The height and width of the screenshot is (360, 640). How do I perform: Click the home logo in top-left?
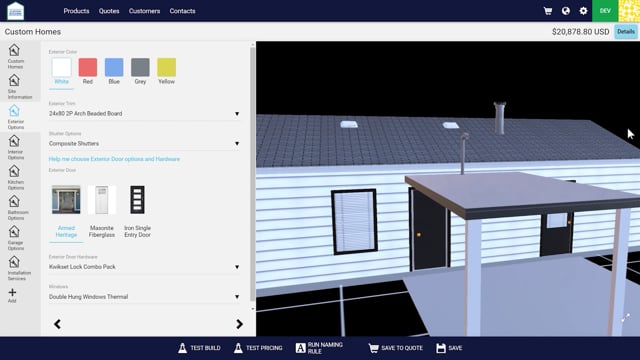coord(16,11)
